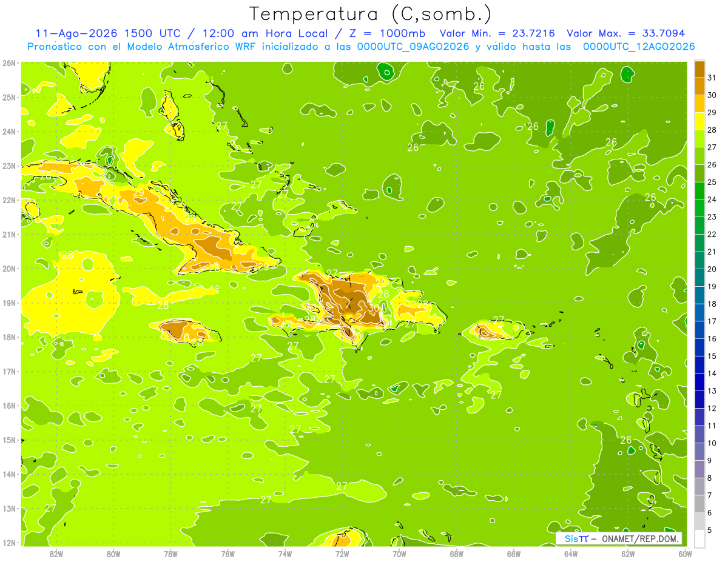
Task: Click the longitude label "78W"
Action: [170, 554]
